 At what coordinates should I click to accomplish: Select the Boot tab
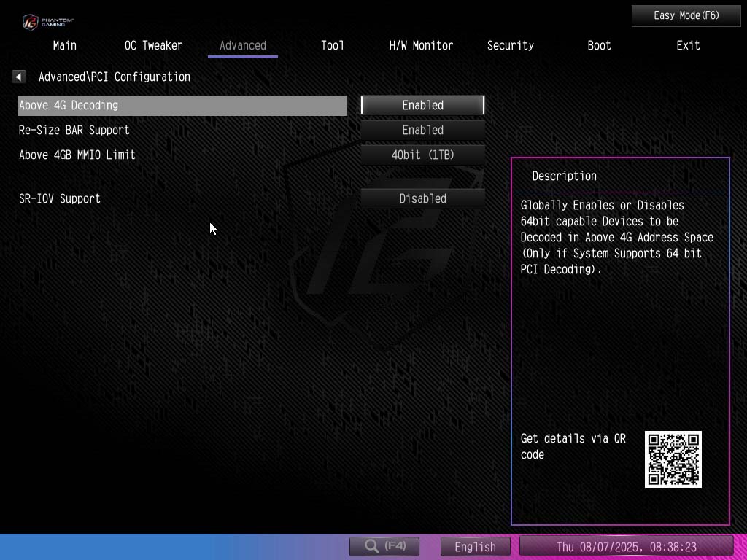tap(598, 45)
